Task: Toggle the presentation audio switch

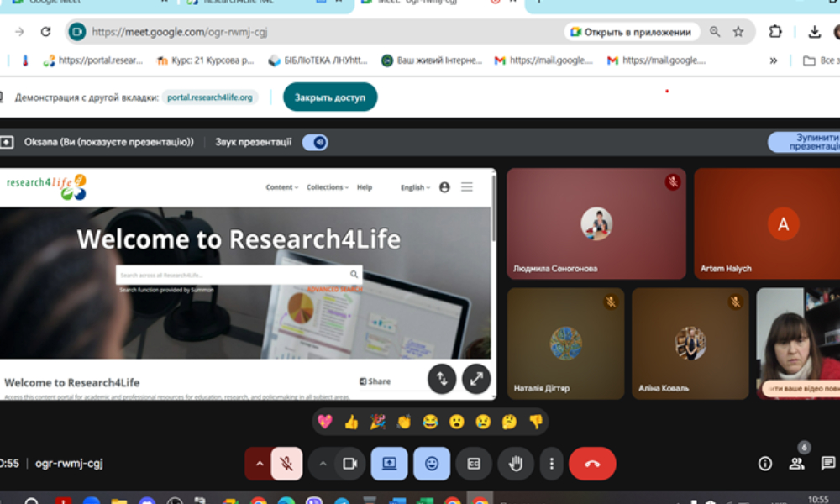Action: pos(315,142)
